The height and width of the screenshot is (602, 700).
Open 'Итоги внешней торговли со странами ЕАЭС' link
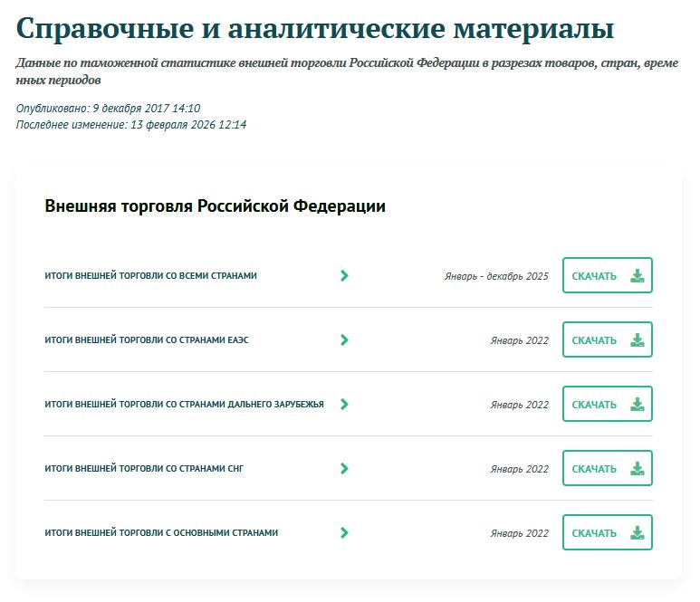point(147,340)
